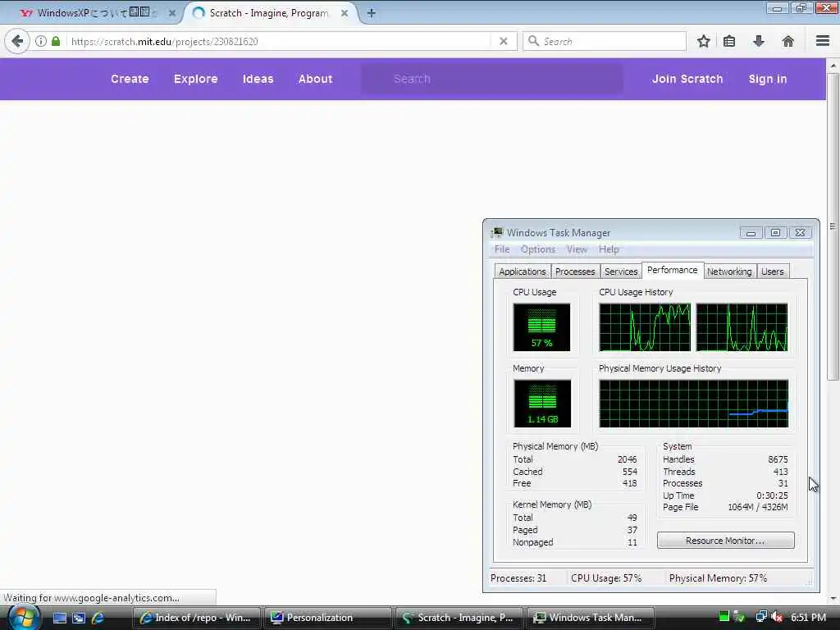
Task: Open the Windows Start orb
Action: click(x=24, y=618)
